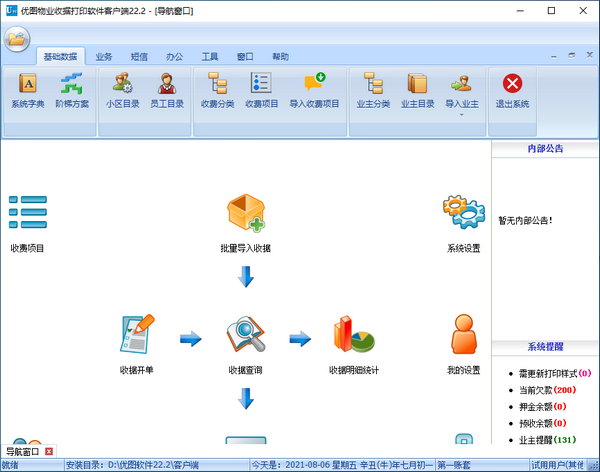The image size is (600, 472).
Task: Open 批量导入收据 in the navigation area
Action: click(x=245, y=217)
